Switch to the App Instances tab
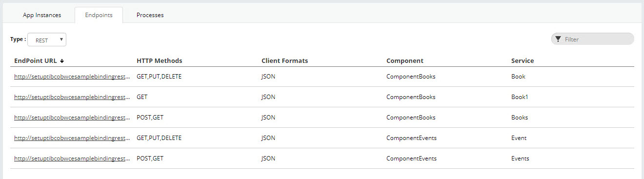Image resolution: width=644 pixels, height=179 pixels. click(42, 15)
